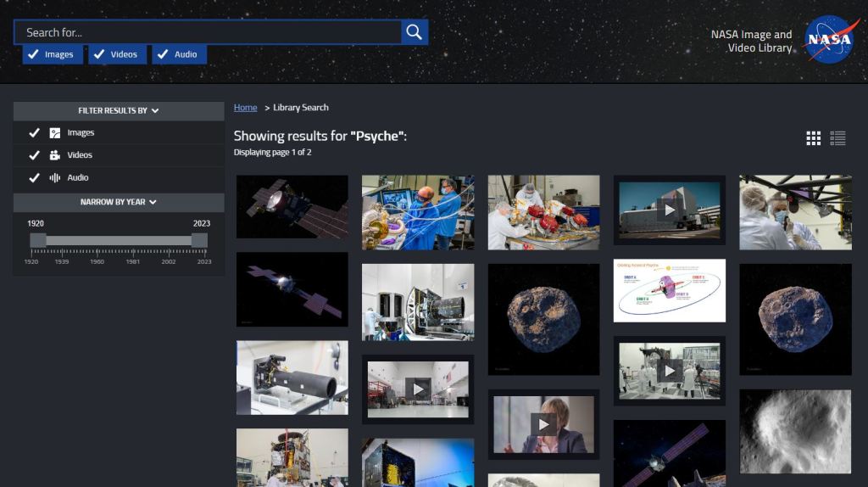Click the Images filter icon in sidebar
868x487 pixels.
pos(55,133)
